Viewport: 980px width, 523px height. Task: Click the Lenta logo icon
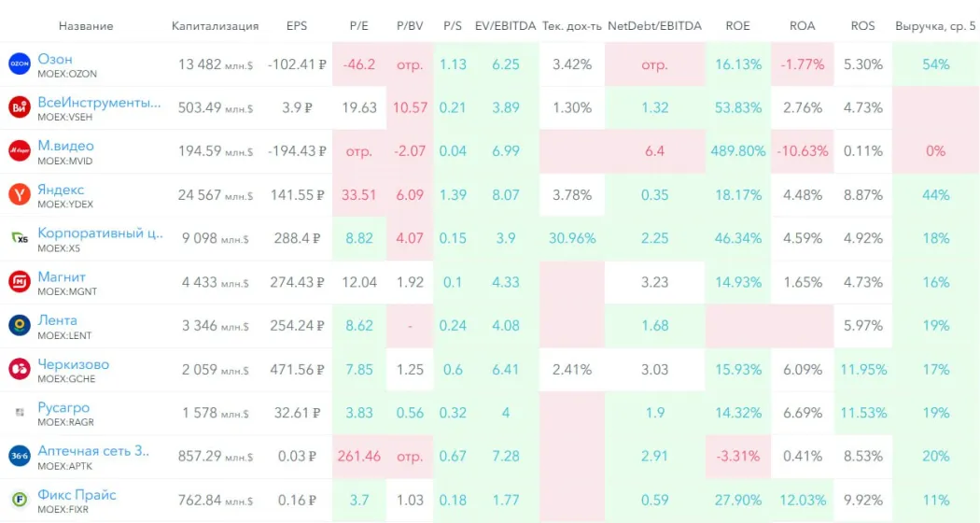[x=19, y=325]
